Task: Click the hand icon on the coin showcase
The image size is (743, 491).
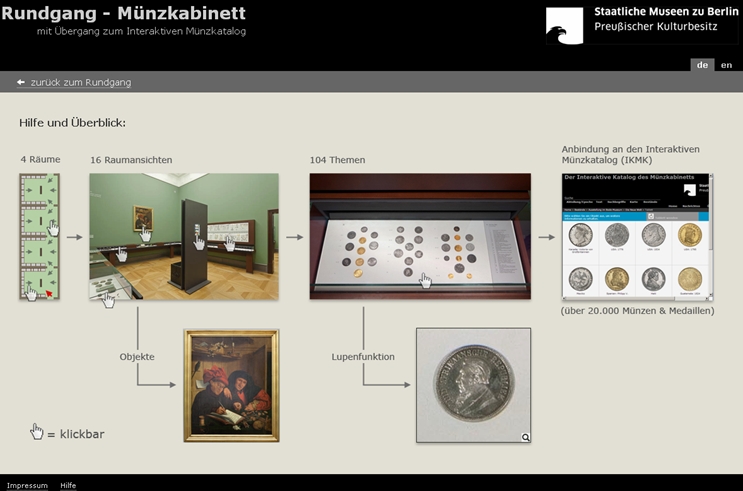Action: [426, 280]
